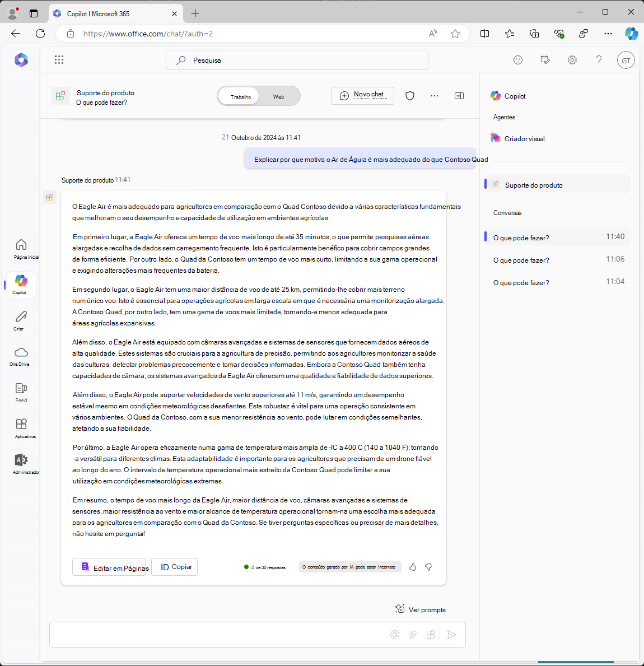Click the mention @ icon in the prompt box
This screenshot has width=644, height=666.
tap(395, 635)
